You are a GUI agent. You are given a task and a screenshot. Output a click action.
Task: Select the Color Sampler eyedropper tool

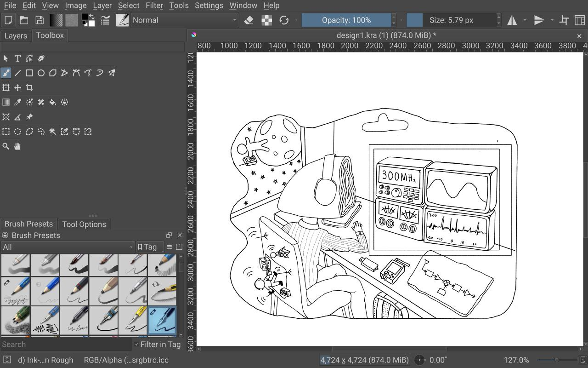[17, 102]
